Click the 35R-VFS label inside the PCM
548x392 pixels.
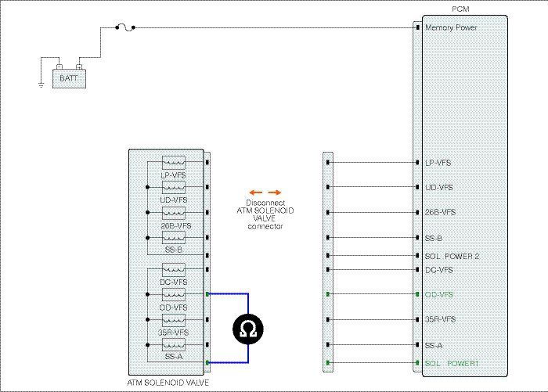(x=440, y=319)
